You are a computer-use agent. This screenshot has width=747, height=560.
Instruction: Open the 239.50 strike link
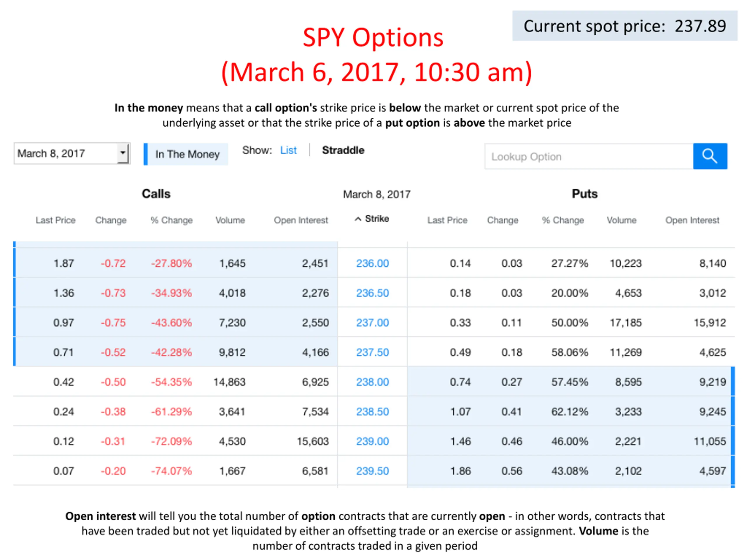point(373,471)
